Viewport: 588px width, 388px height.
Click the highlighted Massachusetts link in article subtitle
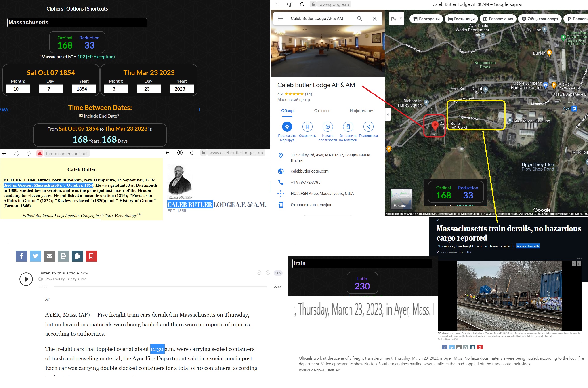[x=528, y=246]
